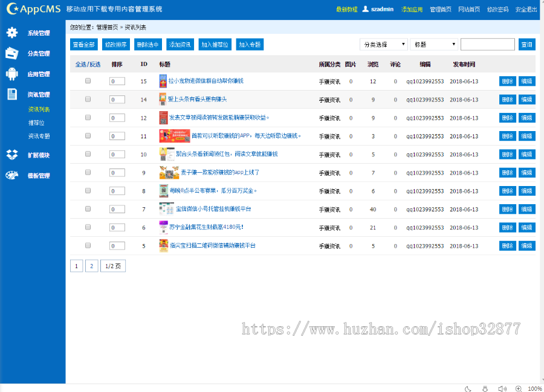The width and height of the screenshot is (544, 392).
Task: Tick the checkbox for article ID 10
Action: 88,154
